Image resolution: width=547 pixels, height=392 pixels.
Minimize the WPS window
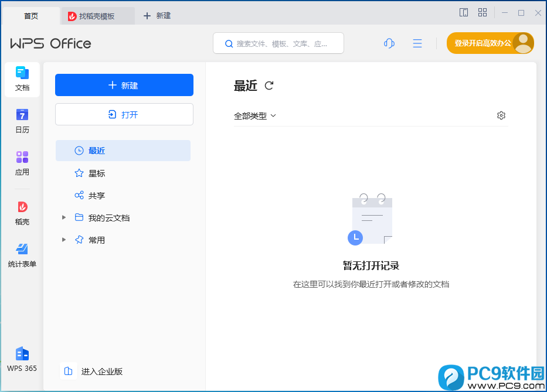coord(504,12)
